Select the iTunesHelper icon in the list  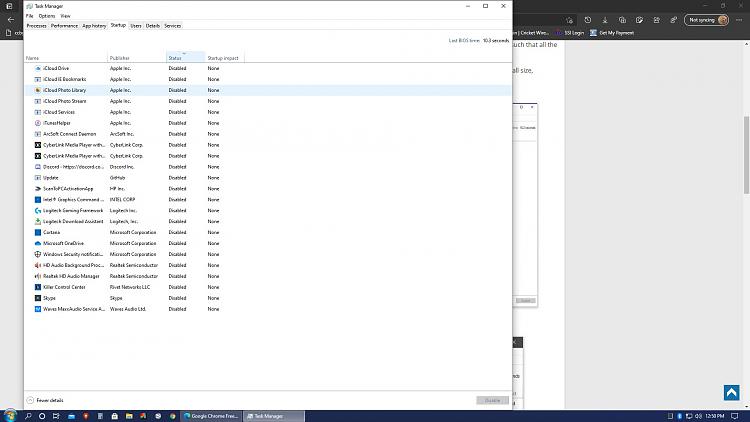coord(38,123)
